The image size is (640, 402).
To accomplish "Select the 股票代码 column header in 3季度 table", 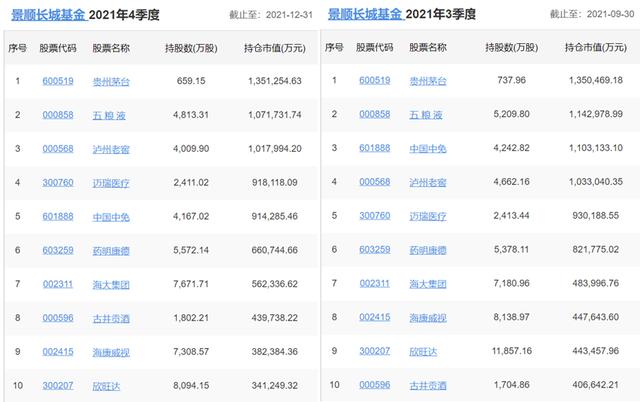I will [374, 48].
